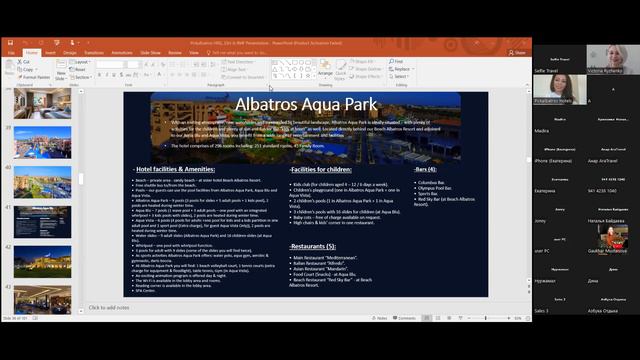Toggle Bold formatting

point(99,75)
